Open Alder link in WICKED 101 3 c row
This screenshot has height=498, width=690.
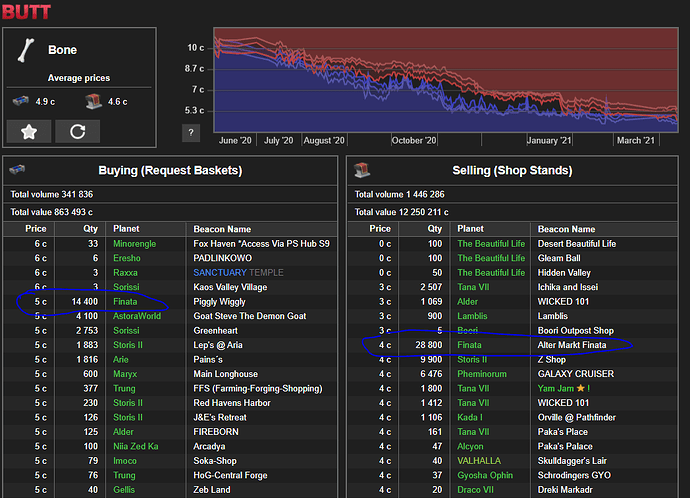[467, 302]
